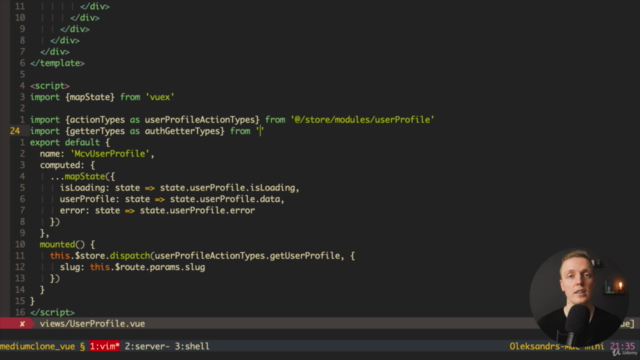Image resolution: width=640 pixels, height=360 pixels.
Task: Click this.$route.params.slug expression
Action: [147, 267]
